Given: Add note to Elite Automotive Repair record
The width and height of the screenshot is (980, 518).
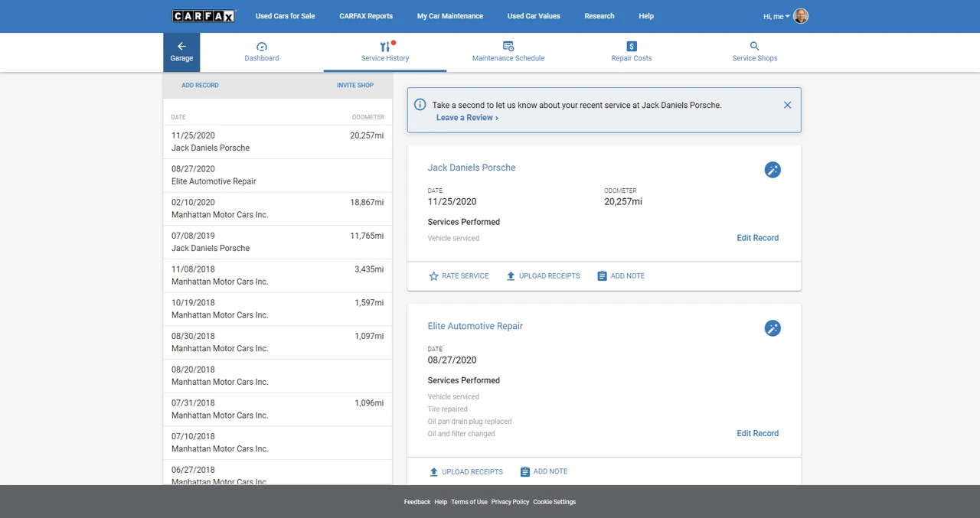Looking at the screenshot, I should (x=544, y=472).
